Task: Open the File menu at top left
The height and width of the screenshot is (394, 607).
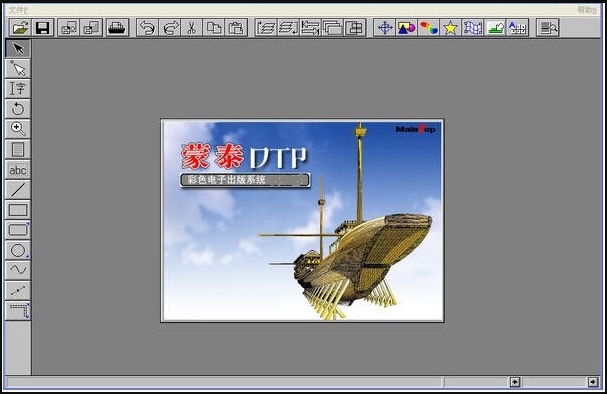Action: pyautogui.click(x=18, y=10)
